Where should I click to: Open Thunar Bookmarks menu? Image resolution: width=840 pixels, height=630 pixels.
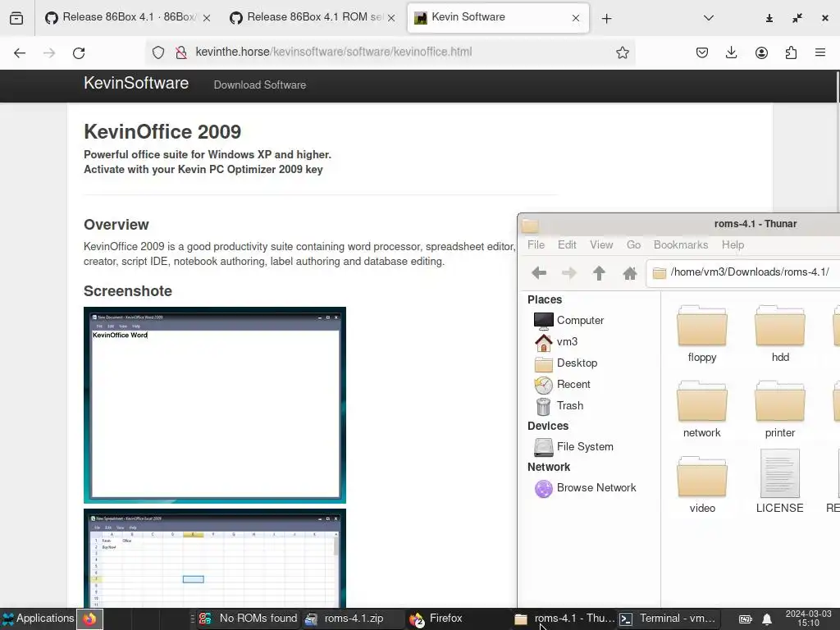[680, 244]
